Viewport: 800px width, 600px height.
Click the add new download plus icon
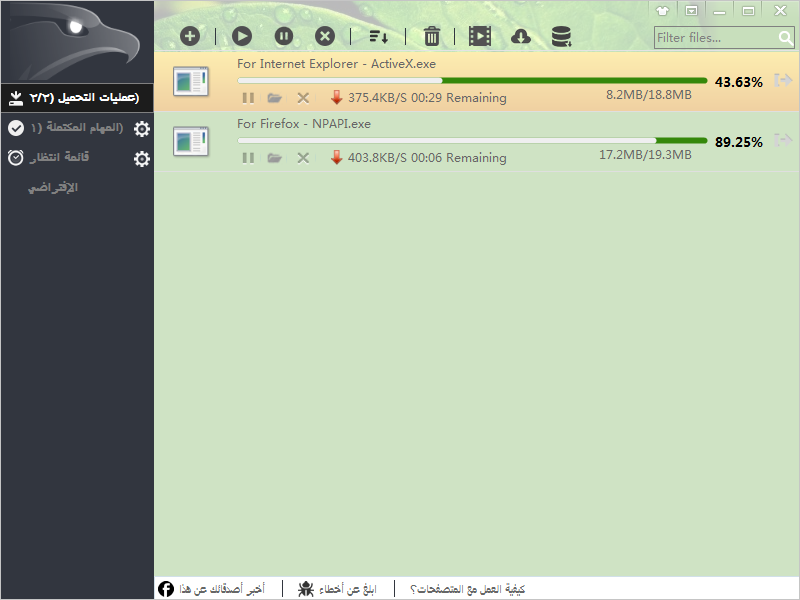pos(190,36)
